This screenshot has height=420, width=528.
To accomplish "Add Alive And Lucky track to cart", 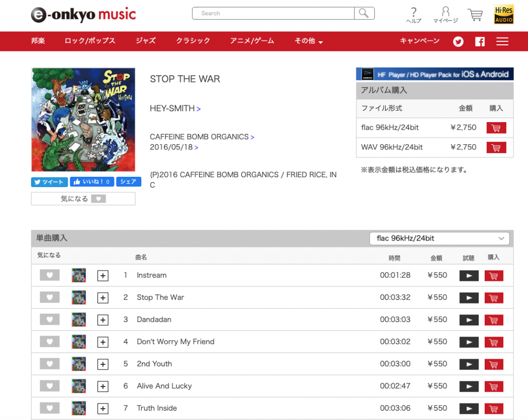I will 493,387.
